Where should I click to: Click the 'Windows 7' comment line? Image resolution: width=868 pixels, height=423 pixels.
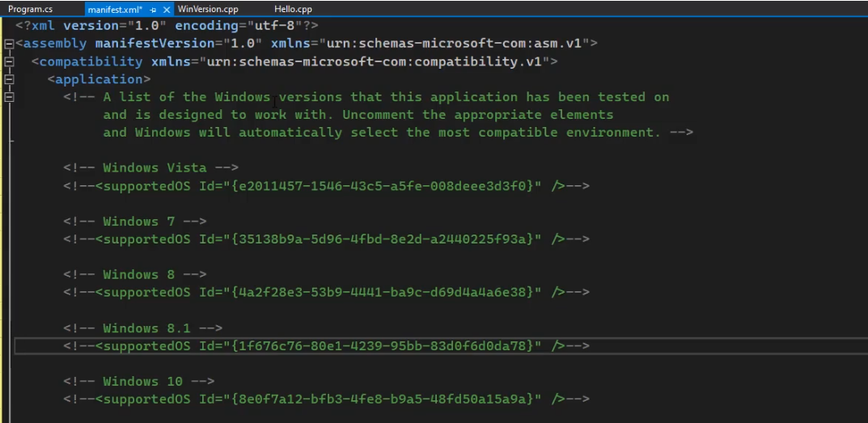pos(134,222)
